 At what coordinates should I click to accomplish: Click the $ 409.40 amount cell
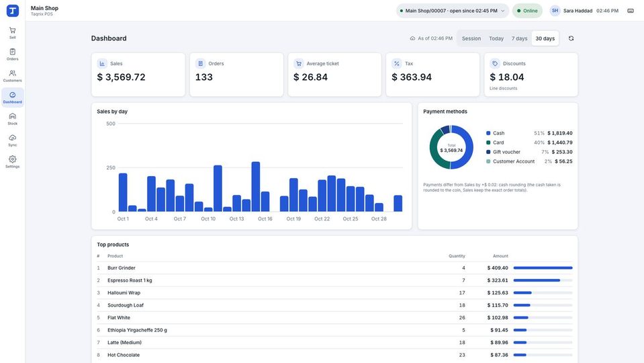tap(498, 268)
